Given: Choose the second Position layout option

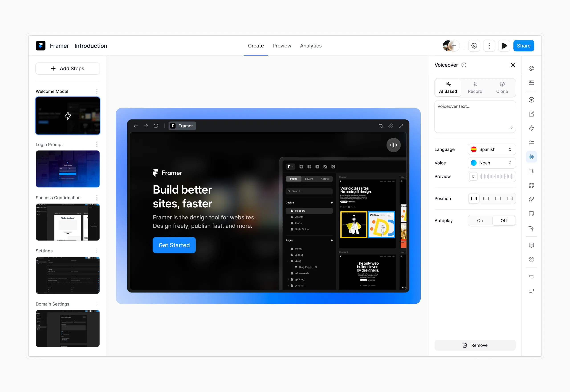Looking at the screenshot, I should [486, 198].
